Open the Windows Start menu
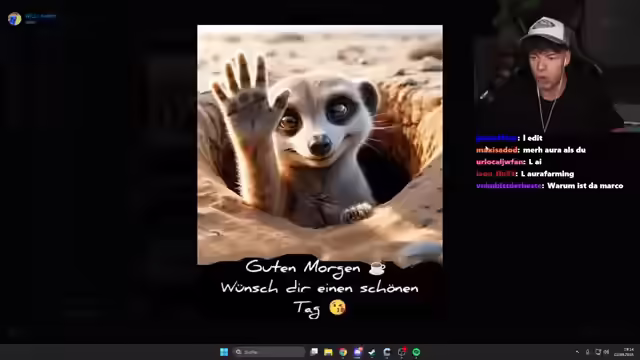This screenshot has height=360, width=640. pyautogui.click(x=224, y=352)
